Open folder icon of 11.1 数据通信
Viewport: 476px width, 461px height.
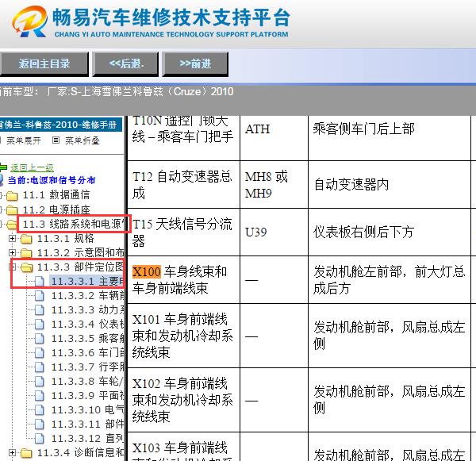click(x=12, y=195)
